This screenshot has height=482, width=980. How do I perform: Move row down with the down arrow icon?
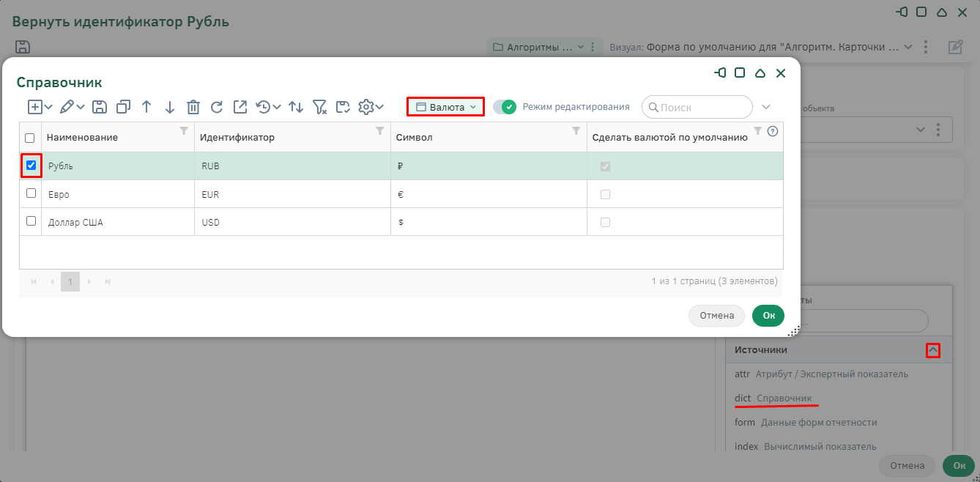[x=170, y=107]
